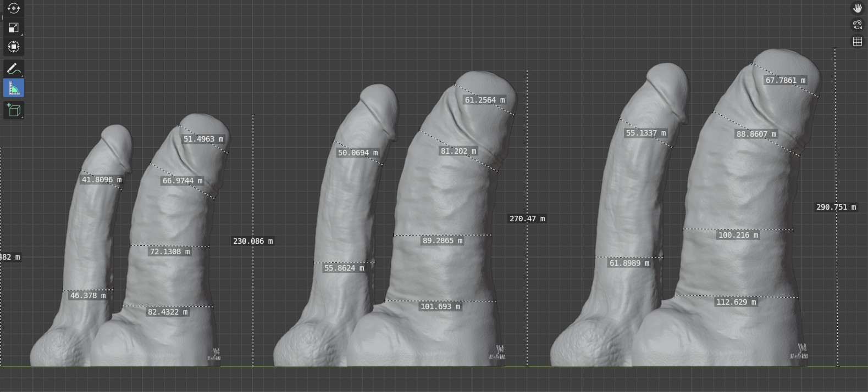868x392 pixels.
Task: Click the active Measure ruler tool
Action: (x=14, y=88)
